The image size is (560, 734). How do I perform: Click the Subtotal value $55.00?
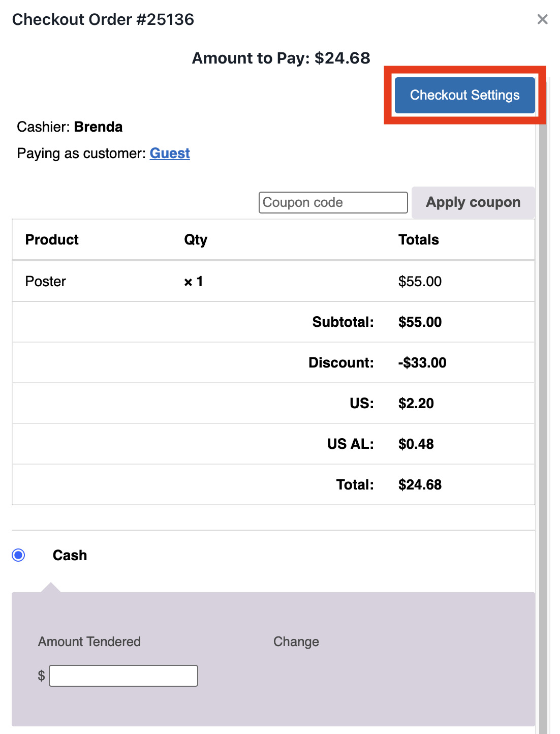420,322
